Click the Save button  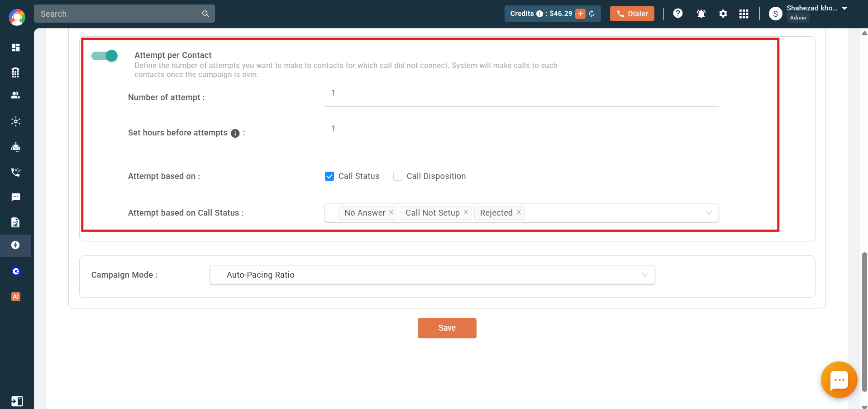pos(447,328)
